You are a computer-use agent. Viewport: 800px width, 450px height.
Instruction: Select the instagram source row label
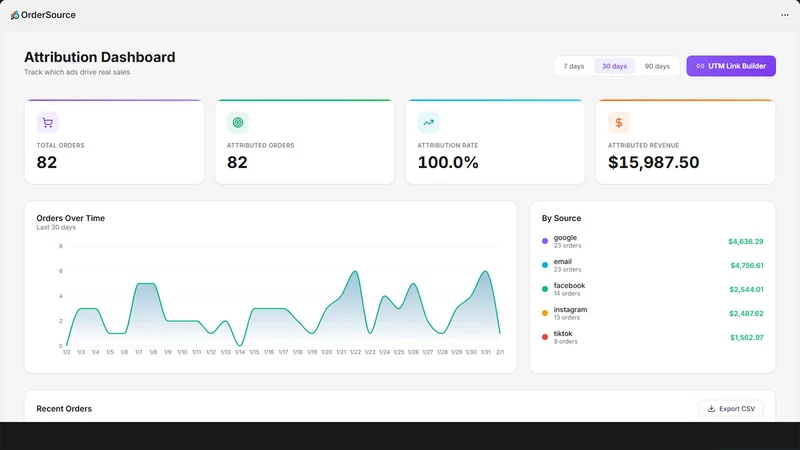570,310
